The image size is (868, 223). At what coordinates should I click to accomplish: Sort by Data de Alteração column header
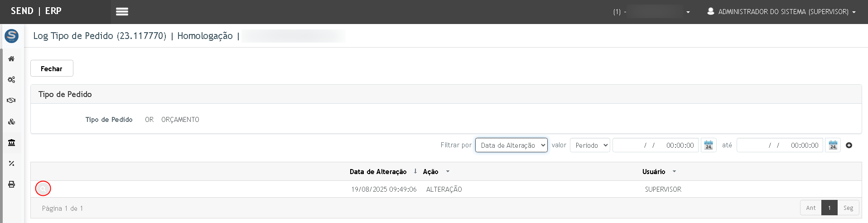click(378, 172)
